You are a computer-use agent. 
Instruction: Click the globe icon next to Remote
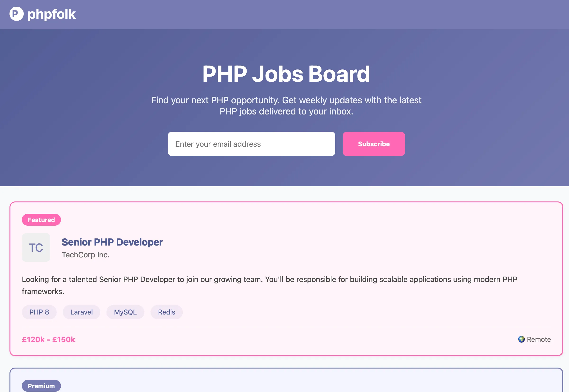point(522,339)
